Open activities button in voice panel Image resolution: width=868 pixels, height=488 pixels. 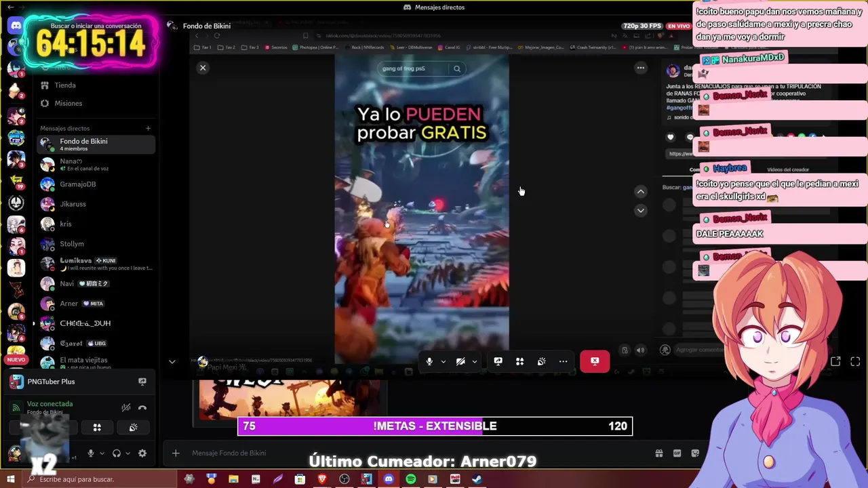(x=97, y=428)
